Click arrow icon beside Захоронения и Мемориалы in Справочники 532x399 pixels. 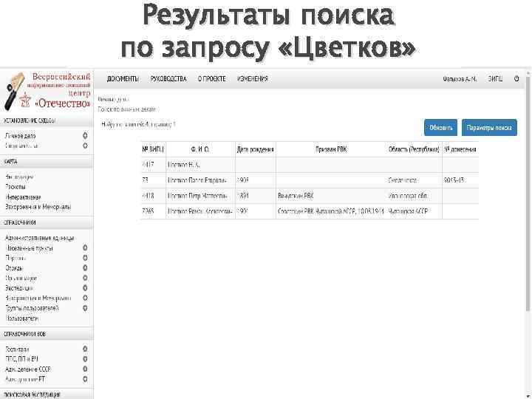coord(85,298)
